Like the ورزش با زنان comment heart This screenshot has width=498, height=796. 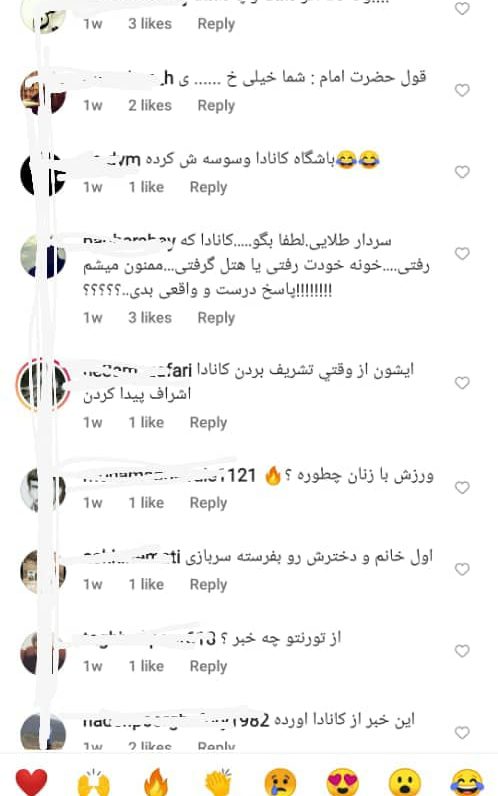[462, 487]
